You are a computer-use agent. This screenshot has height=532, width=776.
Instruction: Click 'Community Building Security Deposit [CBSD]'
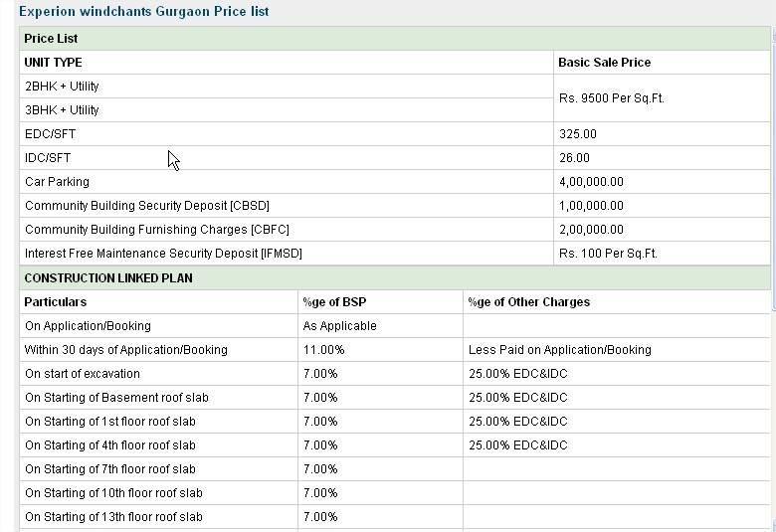[x=147, y=206]
